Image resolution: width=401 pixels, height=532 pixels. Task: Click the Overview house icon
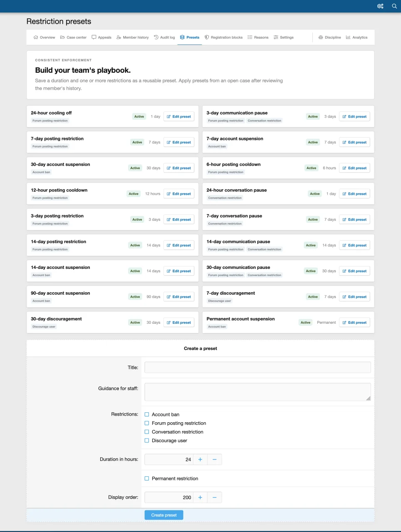36,37
